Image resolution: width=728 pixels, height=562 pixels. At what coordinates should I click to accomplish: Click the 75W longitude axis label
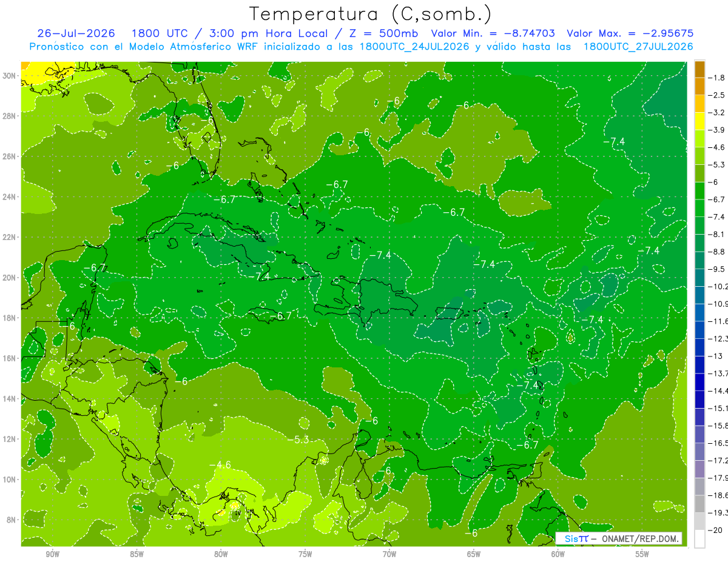pyautogui.click(x=305, y=555)
